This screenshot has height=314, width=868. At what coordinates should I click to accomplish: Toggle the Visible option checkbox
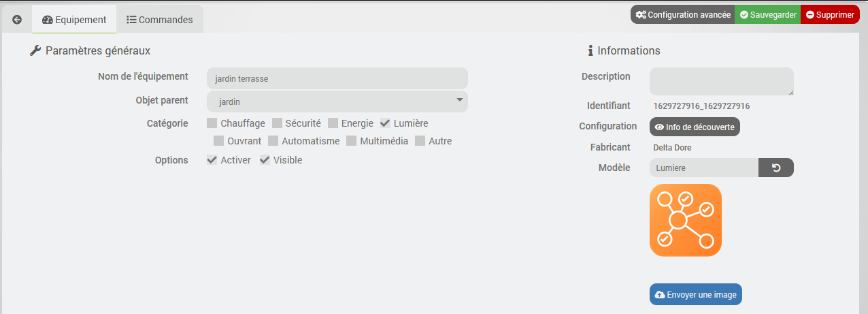[x=265, y=160]
